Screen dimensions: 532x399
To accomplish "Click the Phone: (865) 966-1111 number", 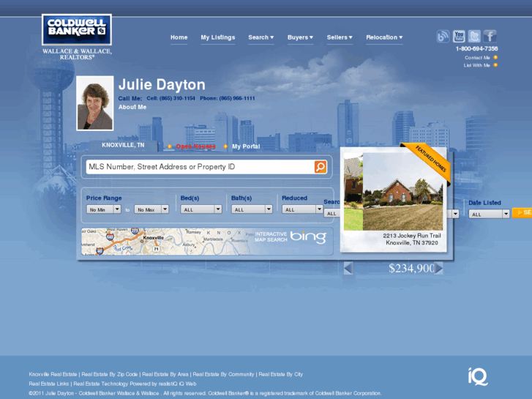I will tap(228, 98).
